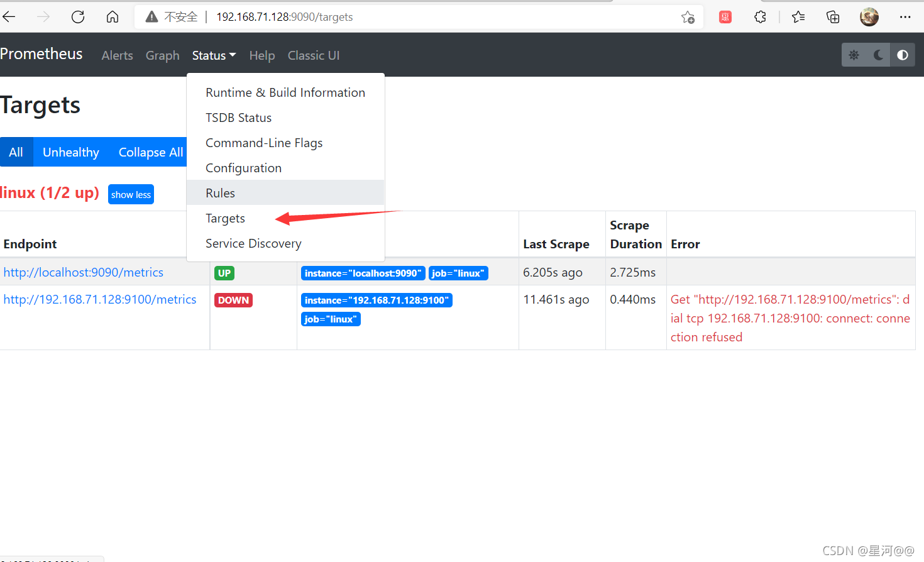The height and width of the screenshot is (562, 924).
Task: Click the Error column header
Action: pyautogui.click(x=685, y=244)
